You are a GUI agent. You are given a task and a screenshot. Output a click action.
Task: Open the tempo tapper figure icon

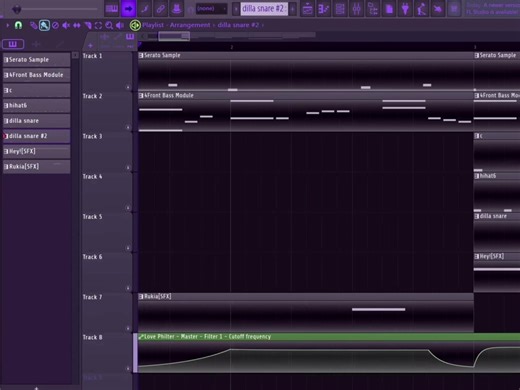[422, 9]
